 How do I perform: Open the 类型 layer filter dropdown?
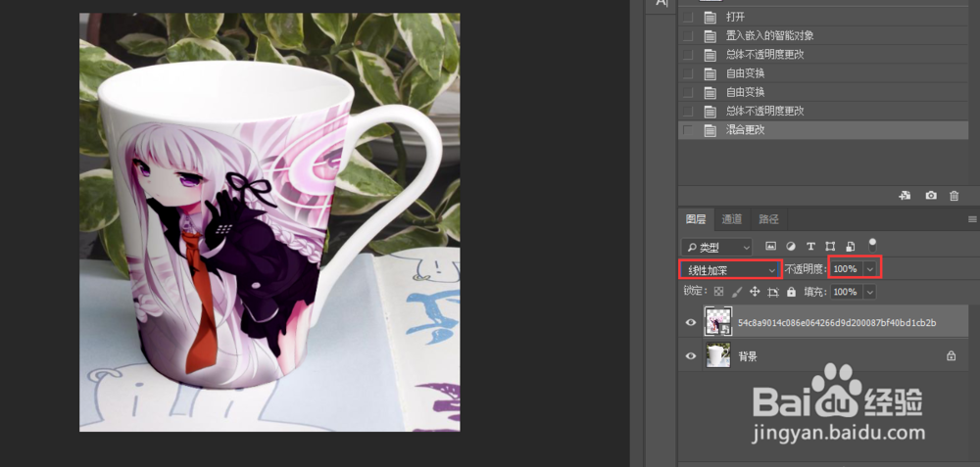pos(716,248)
